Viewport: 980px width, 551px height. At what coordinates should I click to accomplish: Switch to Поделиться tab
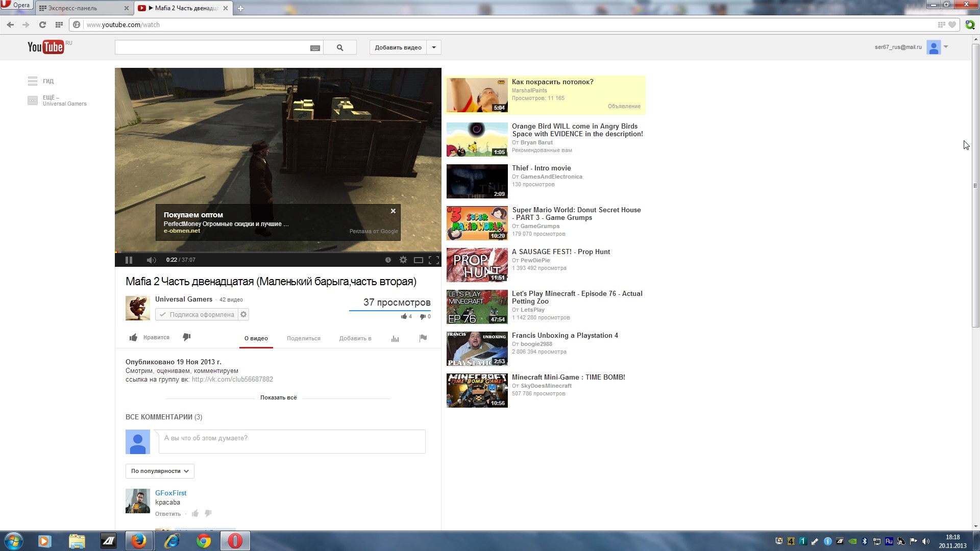click(304, 338)
